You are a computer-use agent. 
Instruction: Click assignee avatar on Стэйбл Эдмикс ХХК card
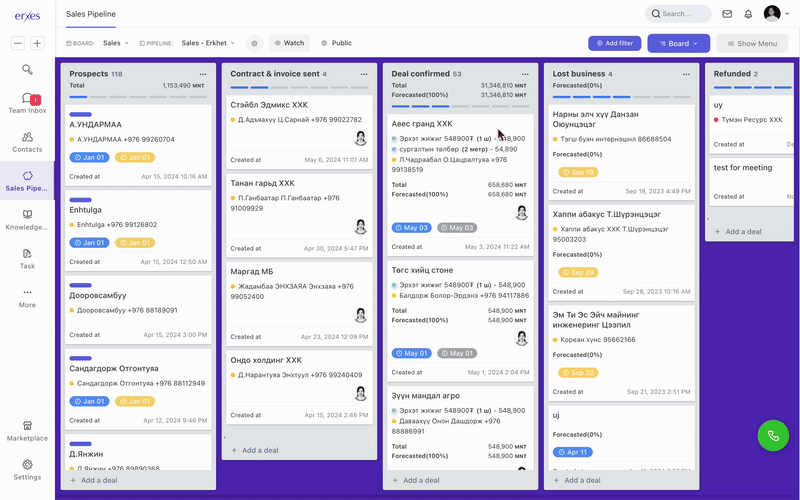(x=361, y=138)
